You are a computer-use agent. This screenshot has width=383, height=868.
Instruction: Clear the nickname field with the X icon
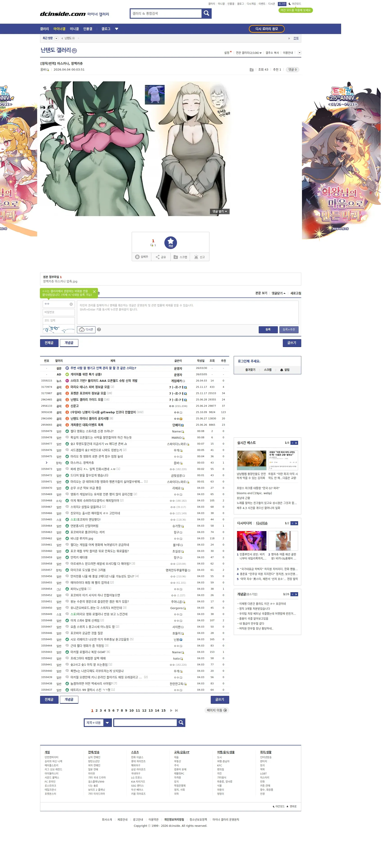click(x=71, y=304)
